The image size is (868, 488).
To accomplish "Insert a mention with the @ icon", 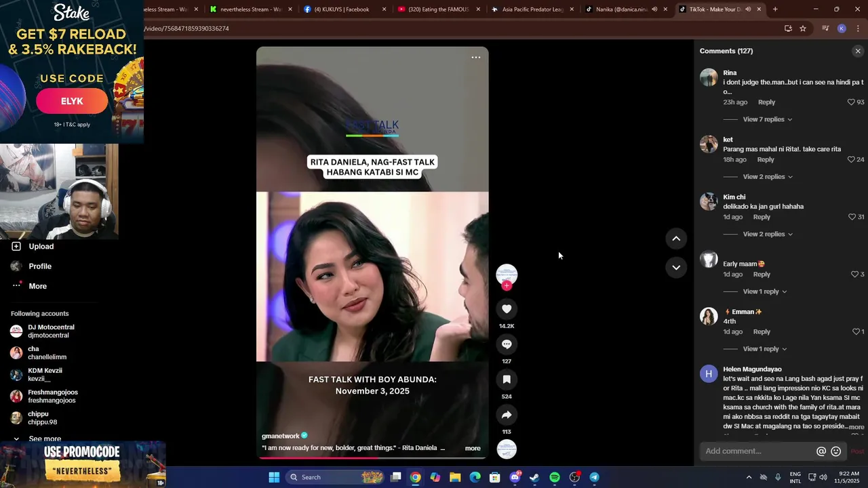I will point(821,451).
